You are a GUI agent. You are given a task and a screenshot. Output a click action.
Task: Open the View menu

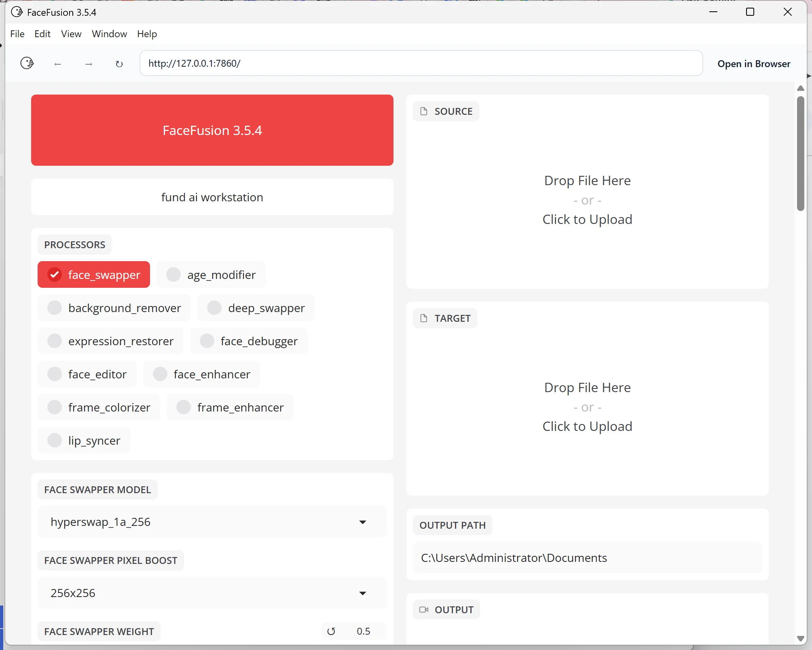(x=71, y=34)
